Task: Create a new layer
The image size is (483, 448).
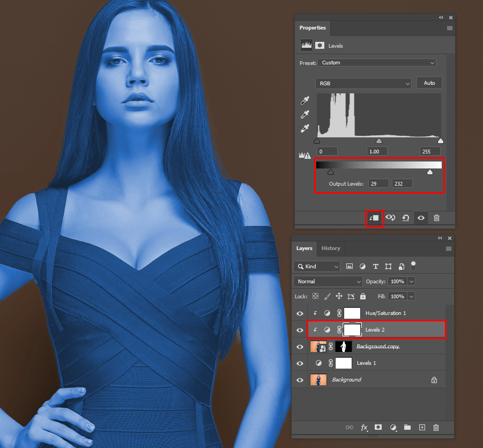Action: (x=422, y=427)
